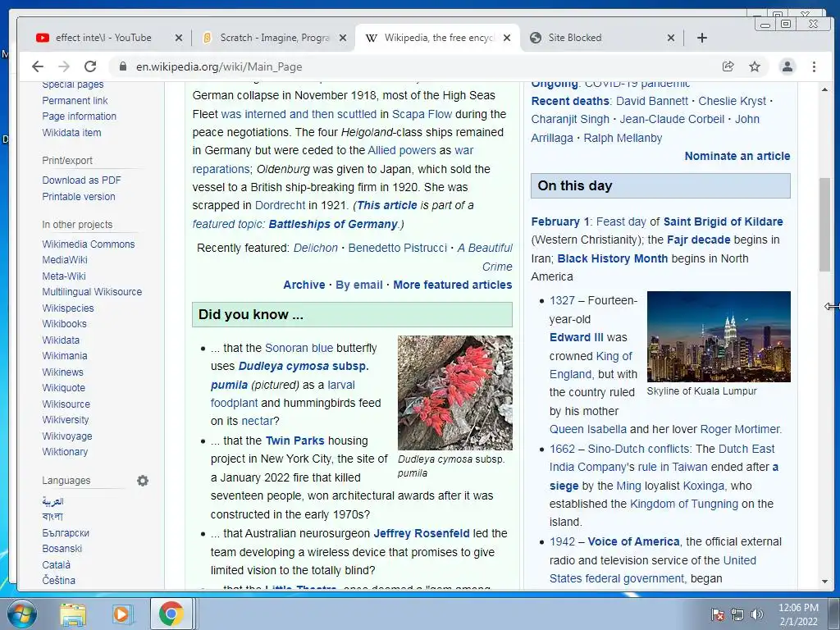Open language settings gear icon
Screen dimensions: 840x630
click(x=143, y=481)
